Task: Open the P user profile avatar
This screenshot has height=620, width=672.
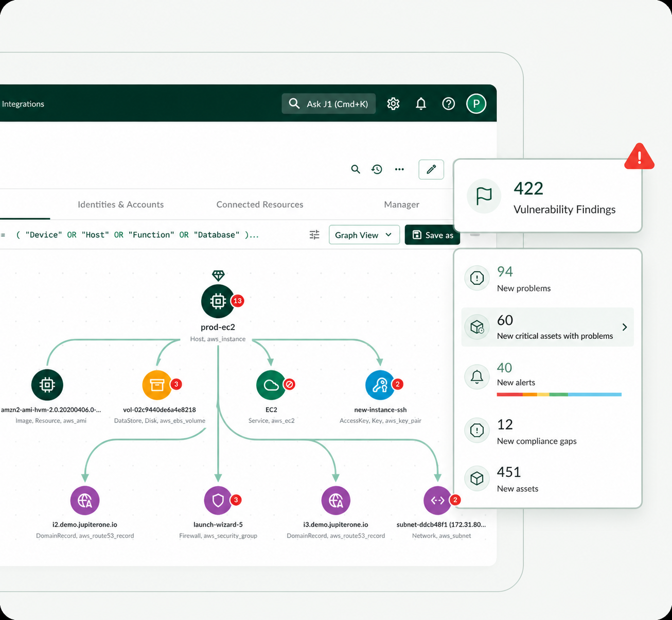Action: 476,104
